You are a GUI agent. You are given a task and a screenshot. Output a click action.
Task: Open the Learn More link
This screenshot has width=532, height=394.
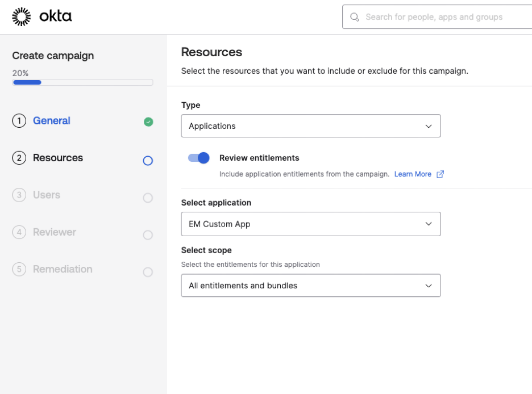click(x=413, y=174)
